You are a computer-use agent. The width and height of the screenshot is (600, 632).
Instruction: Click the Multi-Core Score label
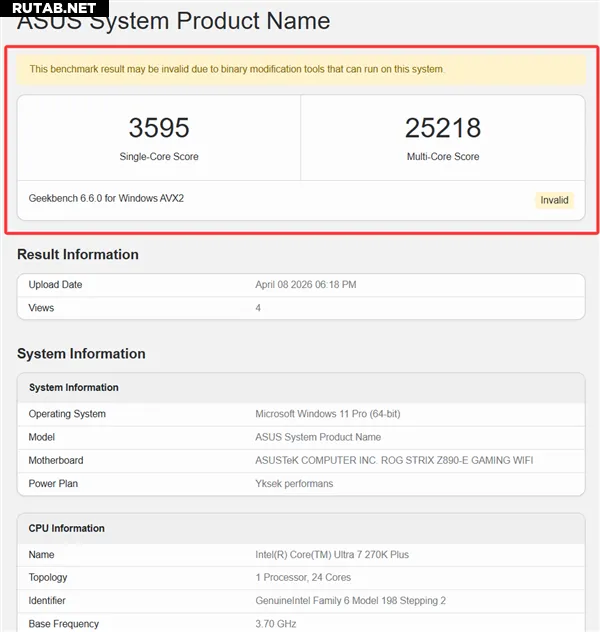(442, 157)
